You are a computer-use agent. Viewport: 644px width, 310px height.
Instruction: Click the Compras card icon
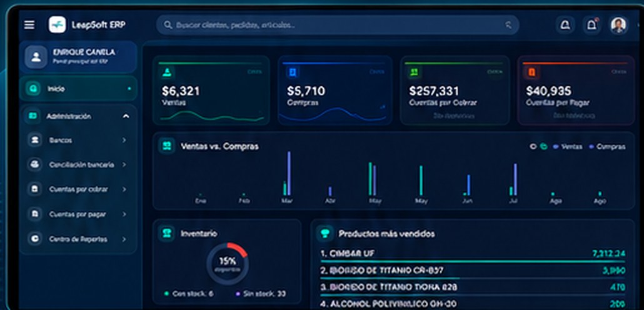pyautogui.click(x=293, y=72)
